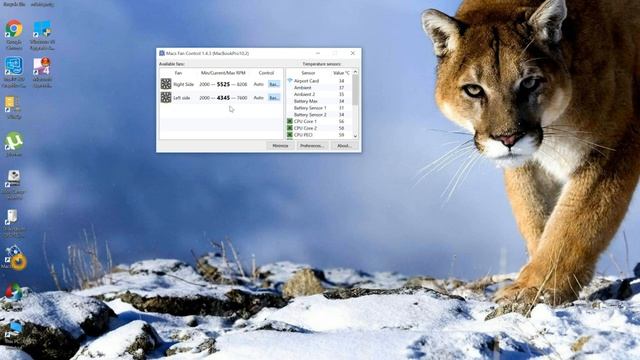Click the Left side fan name
The width and height of the screenshot is (640, 360).
[x=182, y=98]
